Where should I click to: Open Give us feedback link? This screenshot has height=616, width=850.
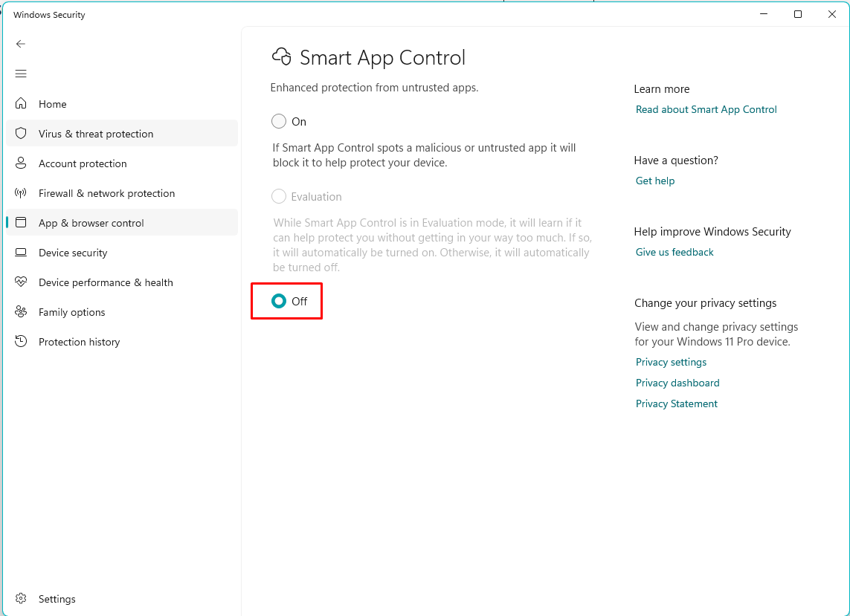[x=674, y=252]
